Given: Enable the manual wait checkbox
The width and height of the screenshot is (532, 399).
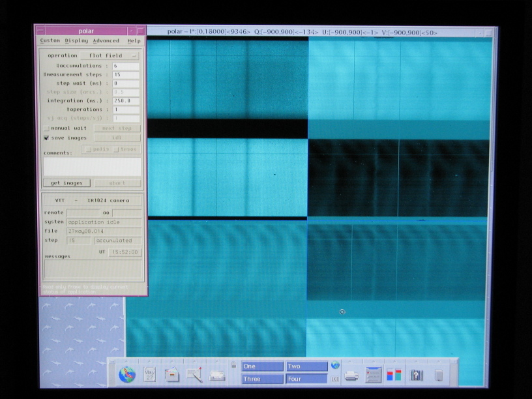Looking at the screenshot, I should [x=46, y=128].
